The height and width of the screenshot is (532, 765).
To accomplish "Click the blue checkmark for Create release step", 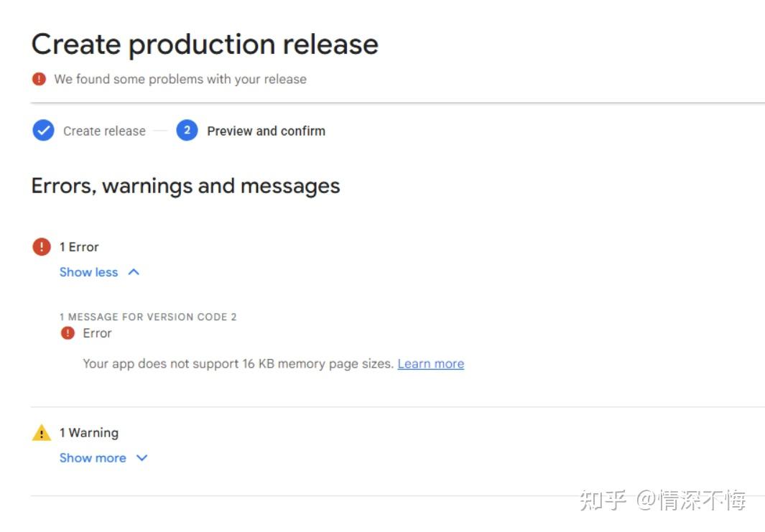I will coord(43,131).
